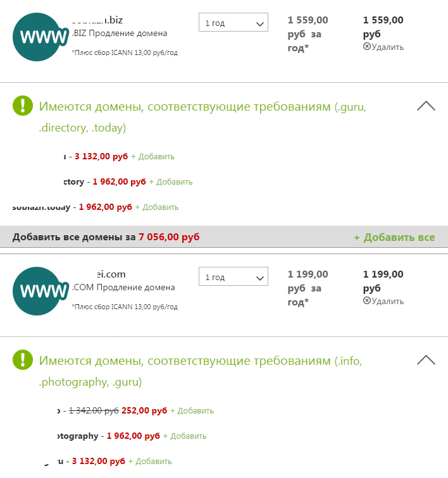The image size is (448, 478).
Task: Remove the .com domain renewal
Action: pyautogui.click(x=383, y=301)
